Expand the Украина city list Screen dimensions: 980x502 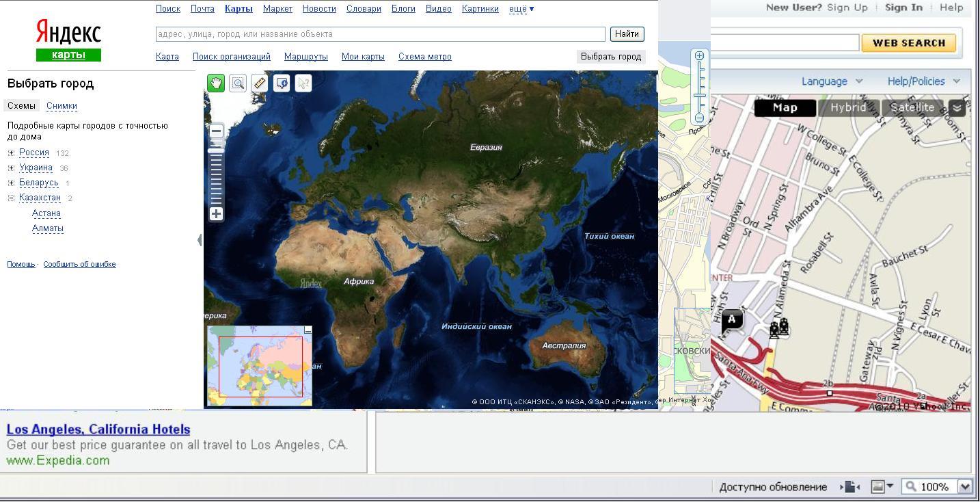point(11,168)
